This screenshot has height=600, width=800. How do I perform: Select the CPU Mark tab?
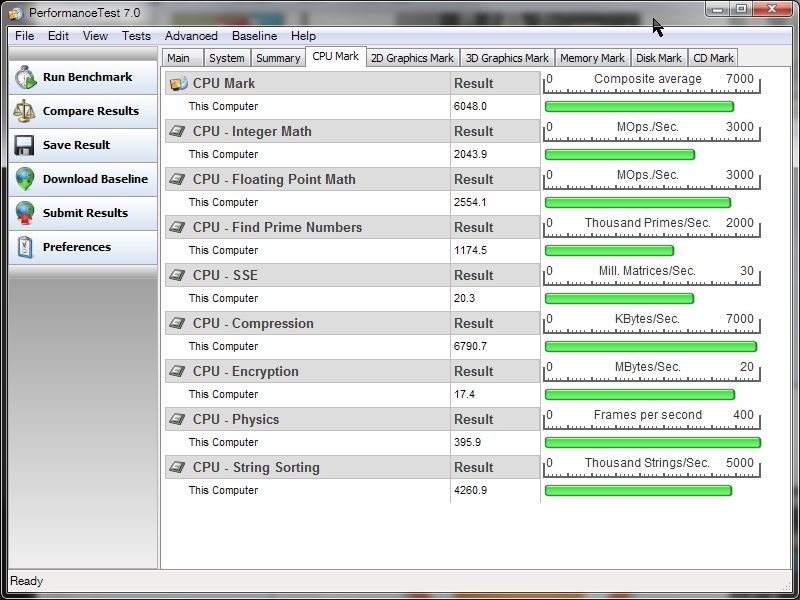coord(336,56)
